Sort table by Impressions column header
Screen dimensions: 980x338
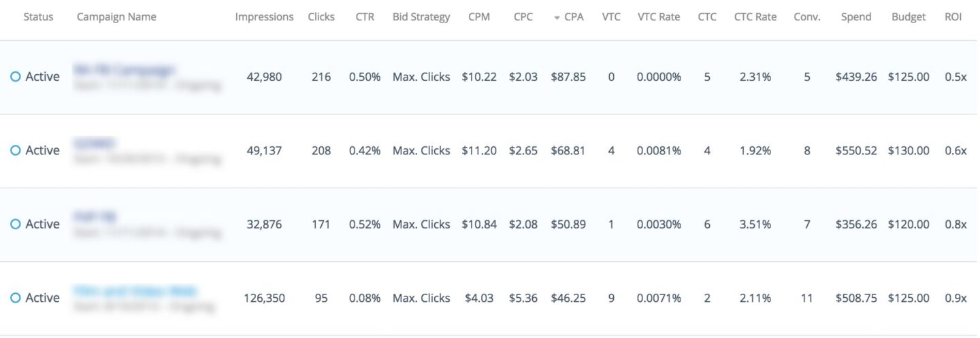264,17
